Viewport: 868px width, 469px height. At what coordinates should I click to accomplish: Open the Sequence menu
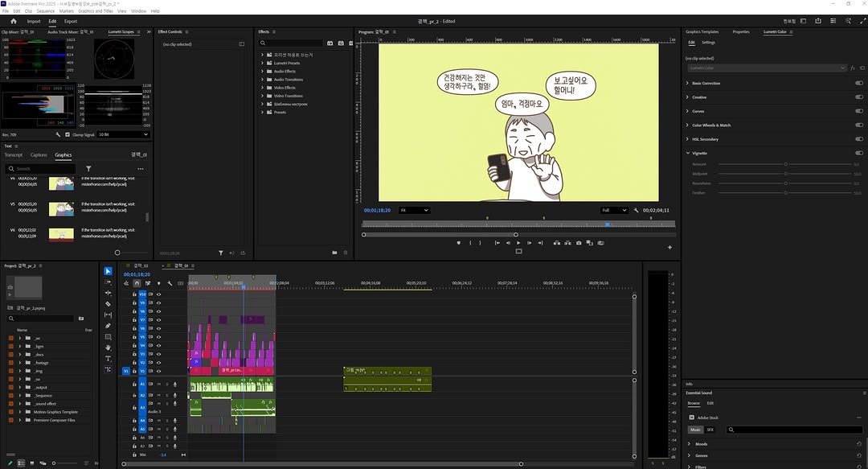tap(45, 11)
